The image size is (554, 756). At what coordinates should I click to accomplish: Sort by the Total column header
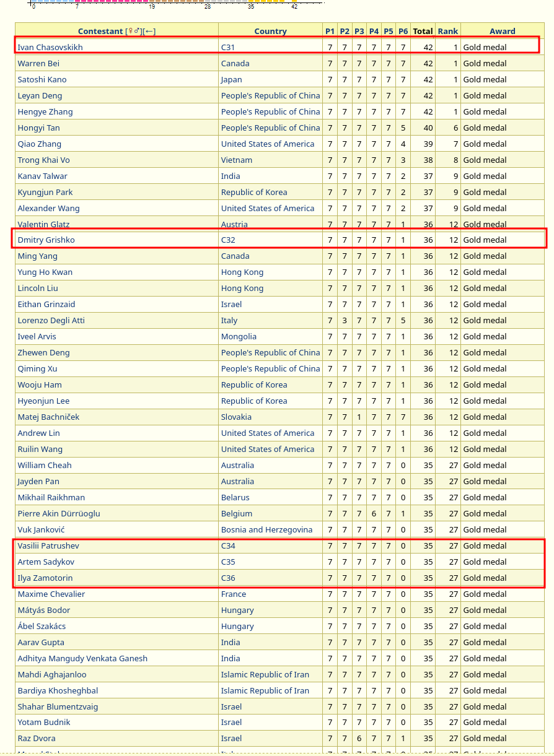[x=423, y=31]
